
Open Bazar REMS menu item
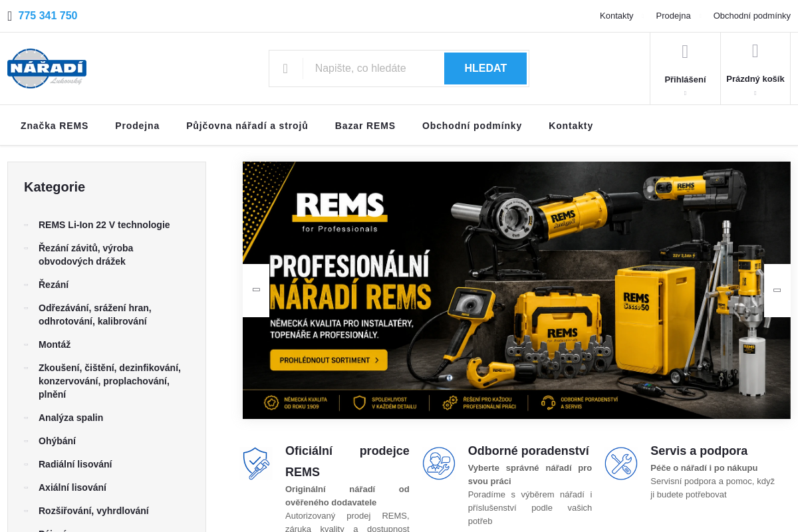coord(365,126)
